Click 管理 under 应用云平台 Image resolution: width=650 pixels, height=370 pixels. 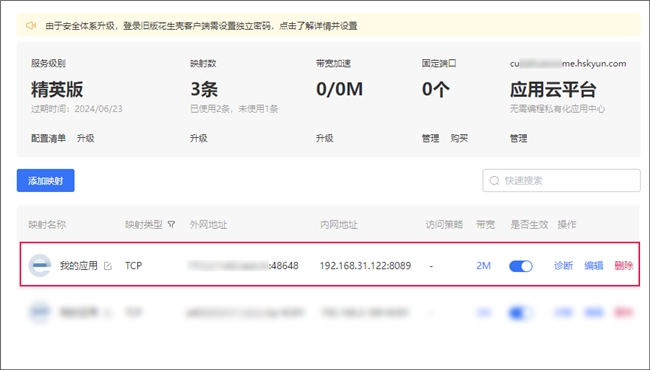[519, 138]
